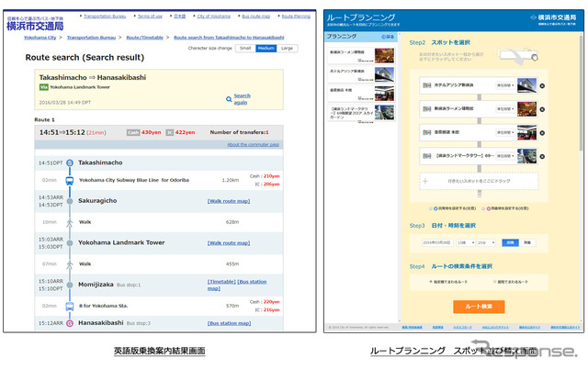Open 'Terms of use' in top navigation

150,17
